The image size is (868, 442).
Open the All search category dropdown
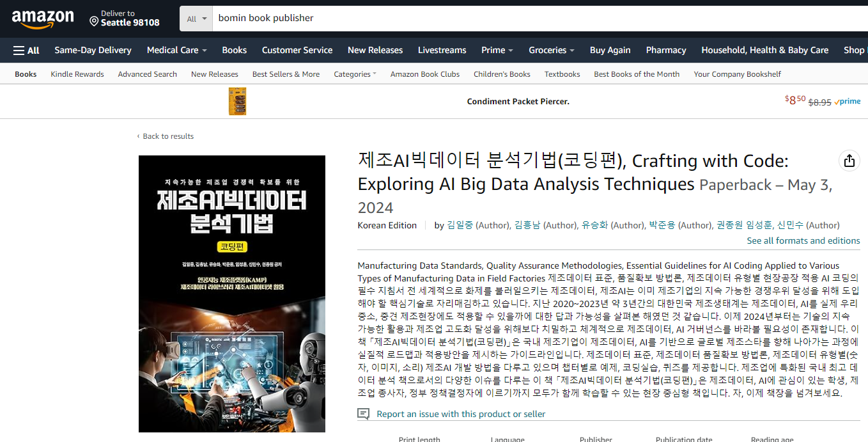tap(196, 19)
